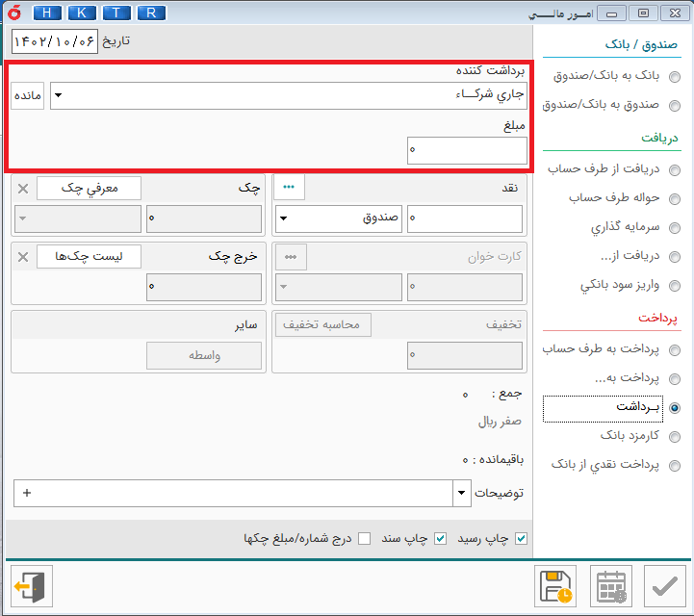Screen dimensions: 694x616
Task: Open the صندوق dropdown under نقد
Action: [339, 218]
